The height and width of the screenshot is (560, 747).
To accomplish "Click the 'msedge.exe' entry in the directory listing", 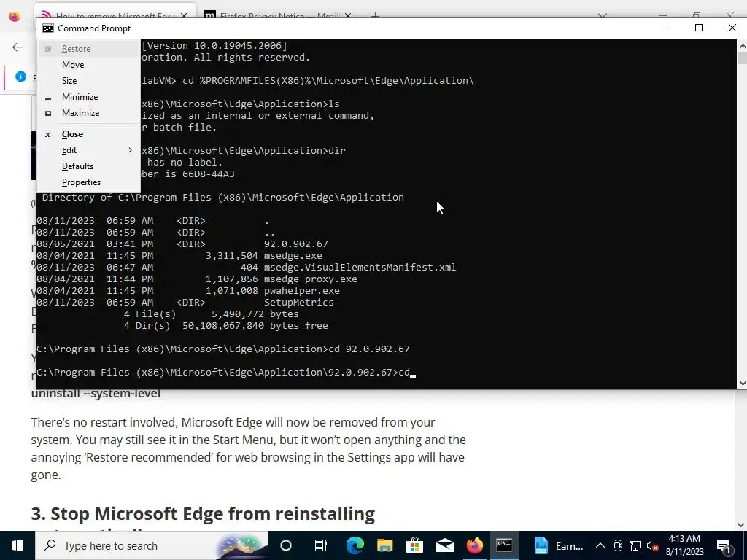I will point(293,256).
